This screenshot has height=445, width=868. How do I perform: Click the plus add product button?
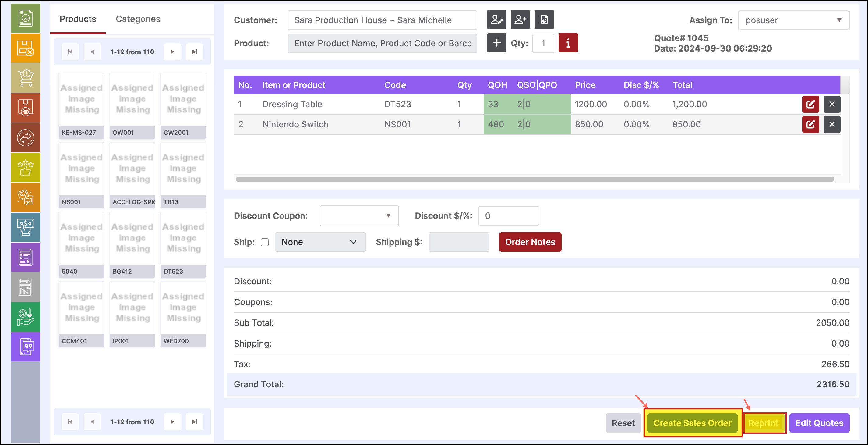[496, 43]
